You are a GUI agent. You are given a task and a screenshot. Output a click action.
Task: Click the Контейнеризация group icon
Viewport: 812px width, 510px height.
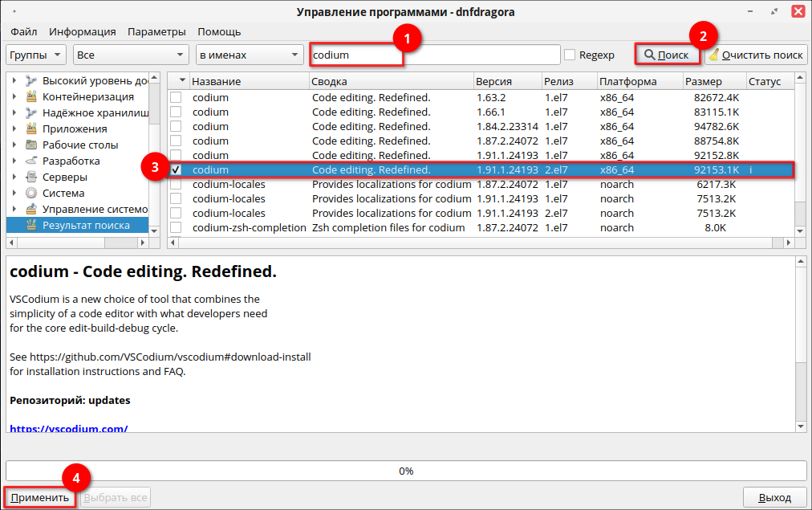(31, 97)
